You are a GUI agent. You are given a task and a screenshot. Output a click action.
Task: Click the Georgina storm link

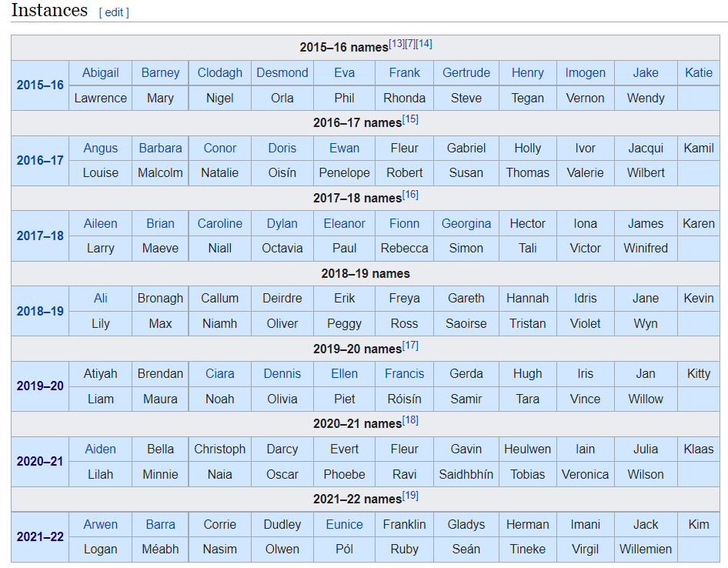pos(466,224)
